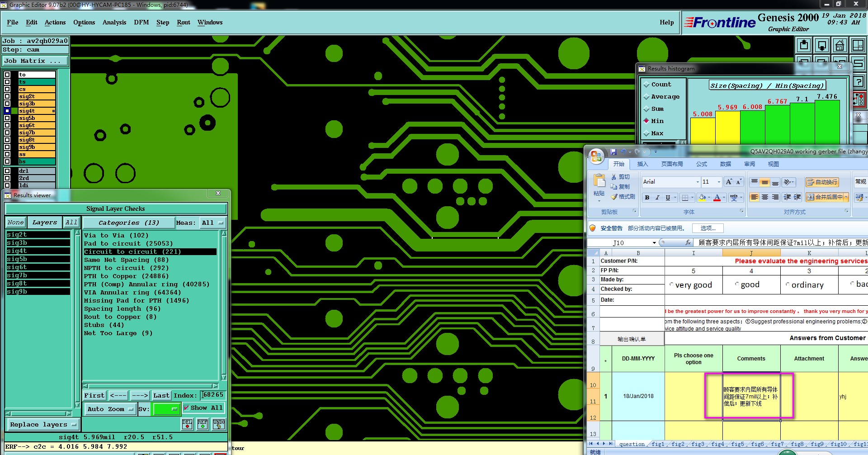The height and width of the screenshot is (455, 868).
Task: Click the question mark help icon
Action: tap(859, 82)
